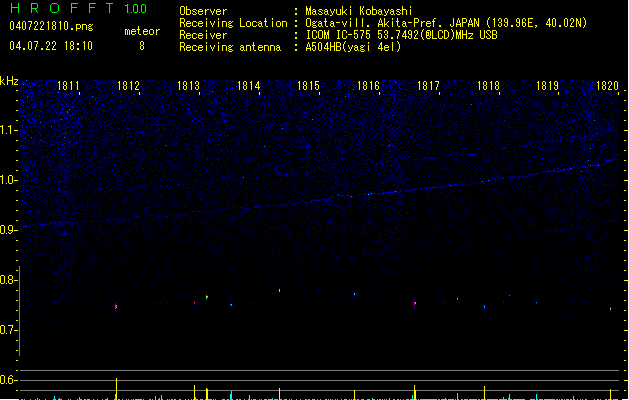Select the 1817 time marker
629x400 pixels.
(428, 87)
